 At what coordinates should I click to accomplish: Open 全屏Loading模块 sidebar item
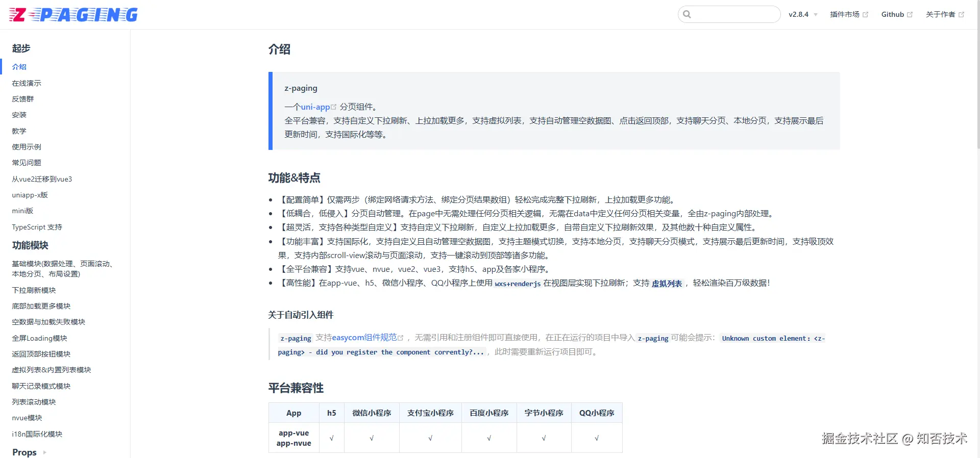[39, 338]
